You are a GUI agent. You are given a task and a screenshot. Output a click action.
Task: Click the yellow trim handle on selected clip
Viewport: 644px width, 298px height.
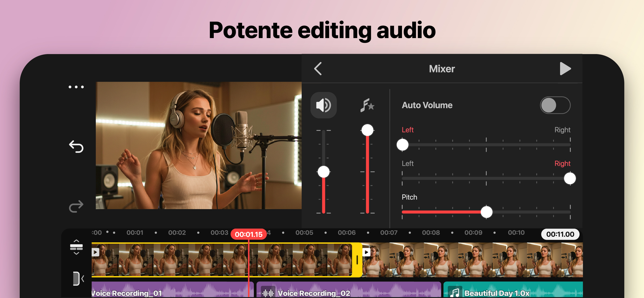point(357,260)
